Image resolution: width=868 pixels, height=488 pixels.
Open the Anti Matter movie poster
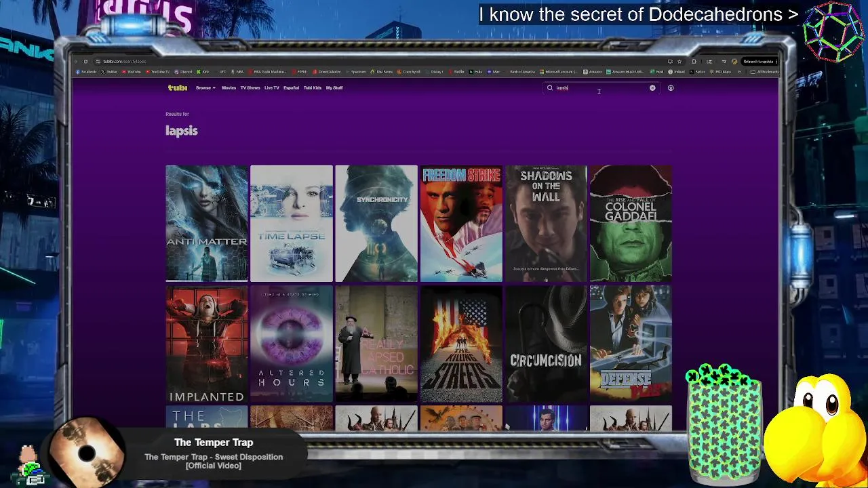tap(207, 223)
